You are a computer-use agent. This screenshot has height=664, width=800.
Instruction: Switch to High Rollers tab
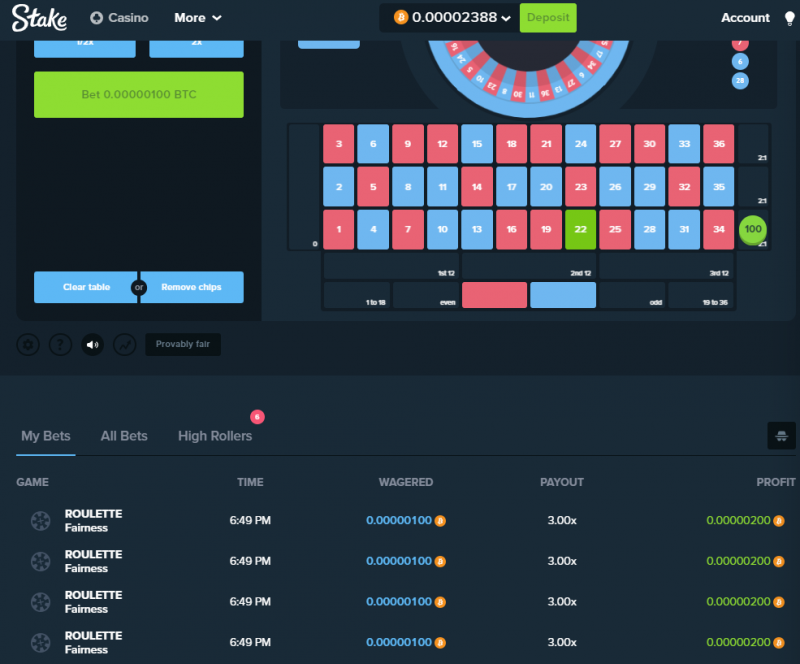215,436
